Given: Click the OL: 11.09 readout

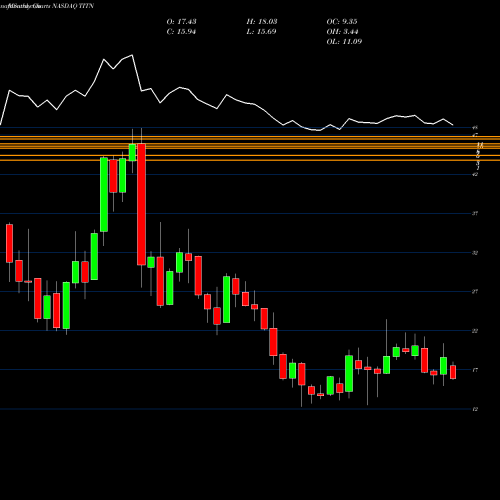Looking at the screenshot, I should (x=344, y=42).
